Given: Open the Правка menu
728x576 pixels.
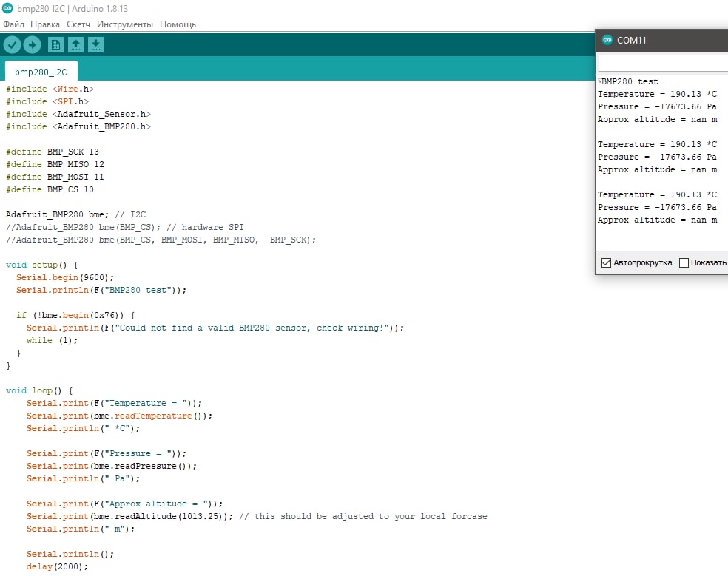Looking at the screenshot, I should tap(45, 24).
